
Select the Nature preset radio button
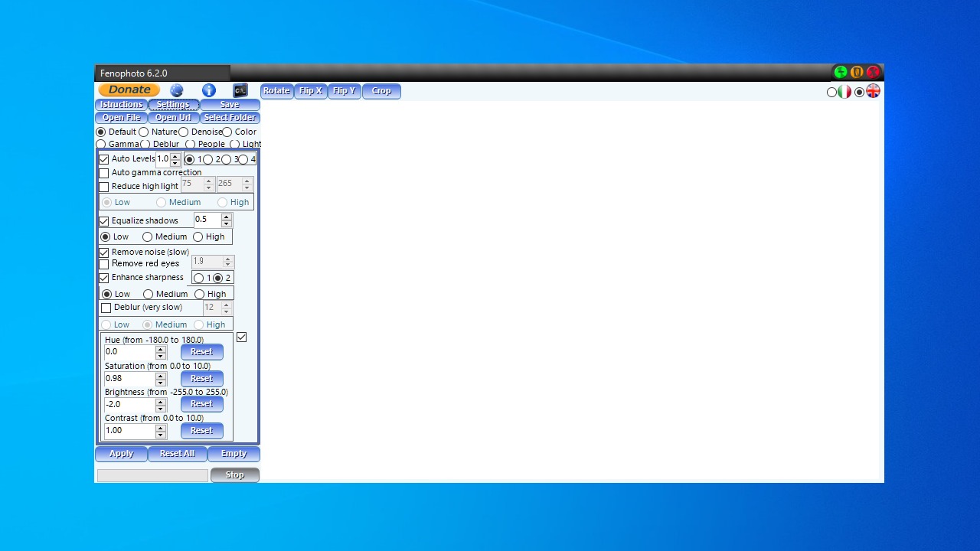(144, 132)
